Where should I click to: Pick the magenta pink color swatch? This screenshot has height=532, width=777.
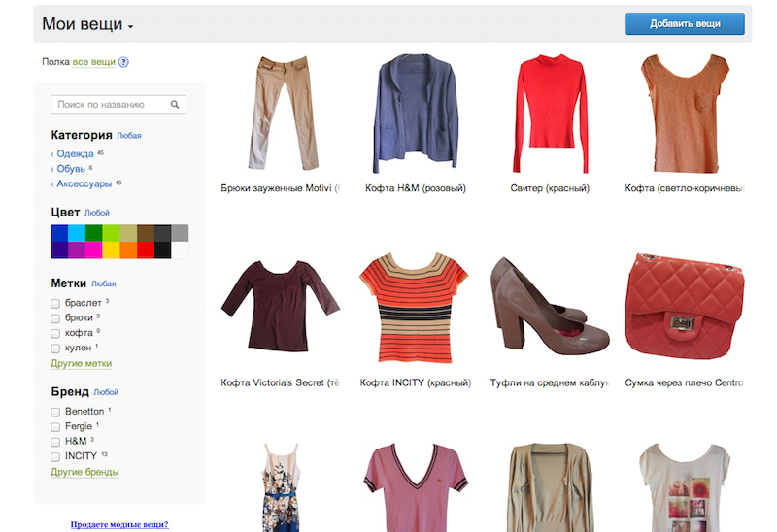point(94,250)
